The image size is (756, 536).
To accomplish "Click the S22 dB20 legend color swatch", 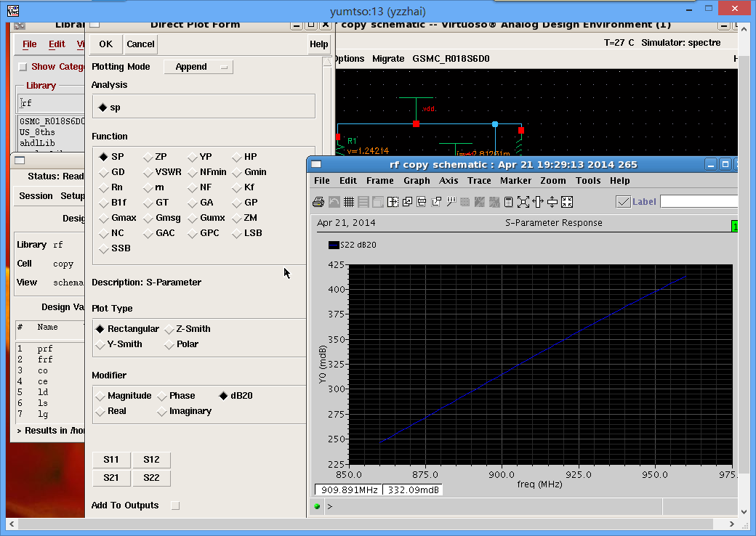I will [x=334, y=245].
